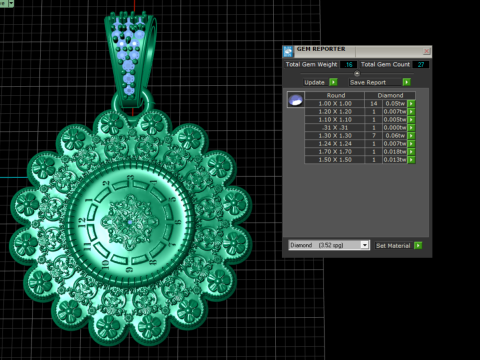Click green arrow on the 1.00 X 1.00 row
The image size is (480, 360).
tap(411, 104)
